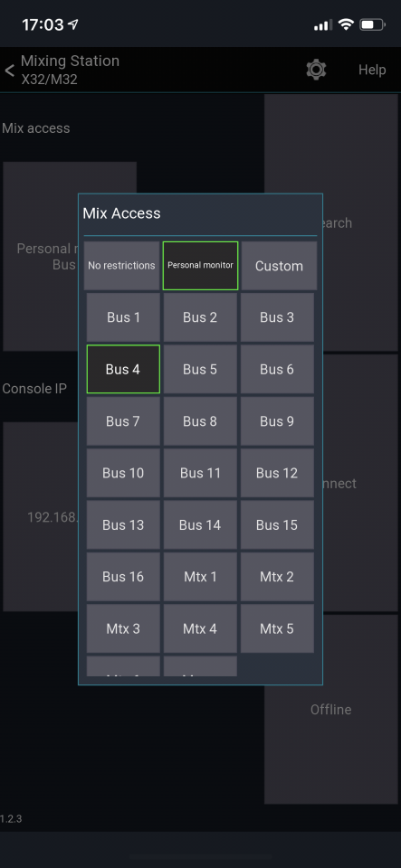This screenshot has width=401, height=868.
Task: Tap the back arrow beside Mixing Station
Action: pos(9,71)
